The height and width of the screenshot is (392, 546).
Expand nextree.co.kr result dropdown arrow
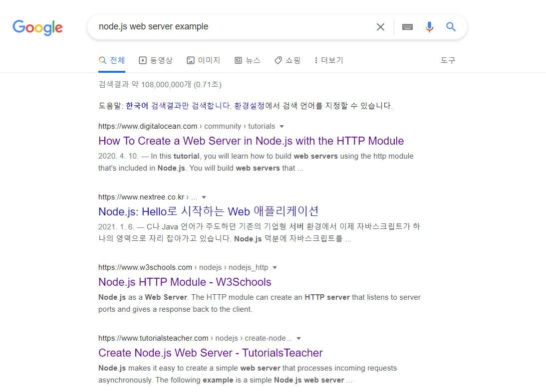[204, 197]
